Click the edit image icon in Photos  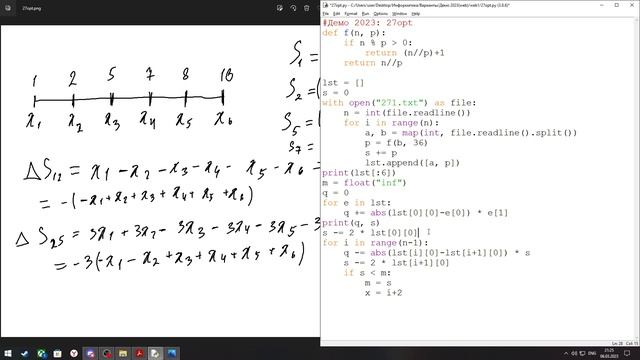280,8
